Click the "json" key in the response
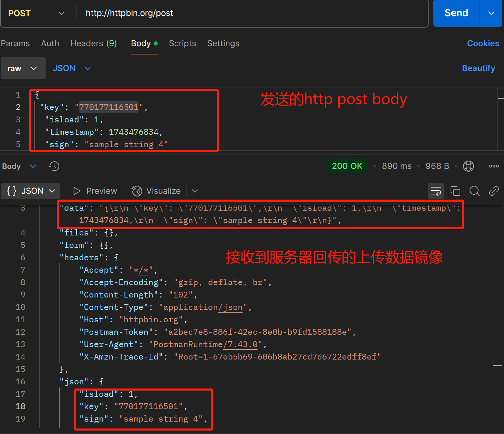504x434 pixels. [74, 382]
